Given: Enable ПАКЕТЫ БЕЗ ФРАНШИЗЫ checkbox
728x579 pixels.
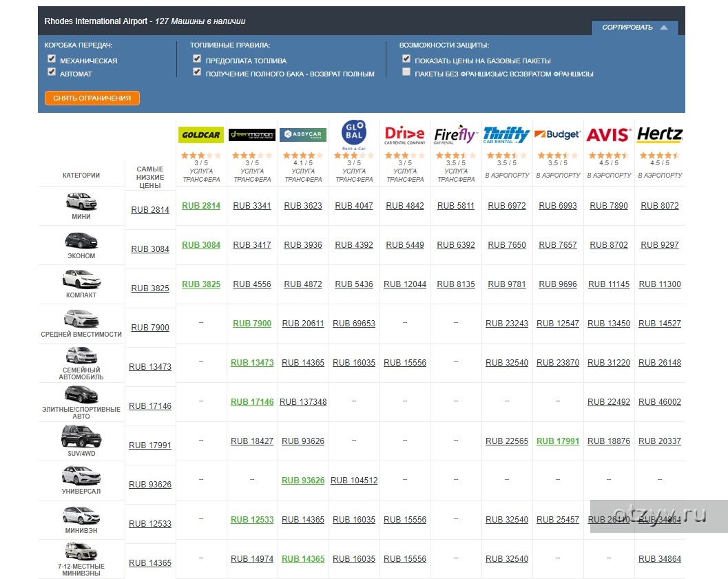Looking at the screenshot, I should [406, 72].
